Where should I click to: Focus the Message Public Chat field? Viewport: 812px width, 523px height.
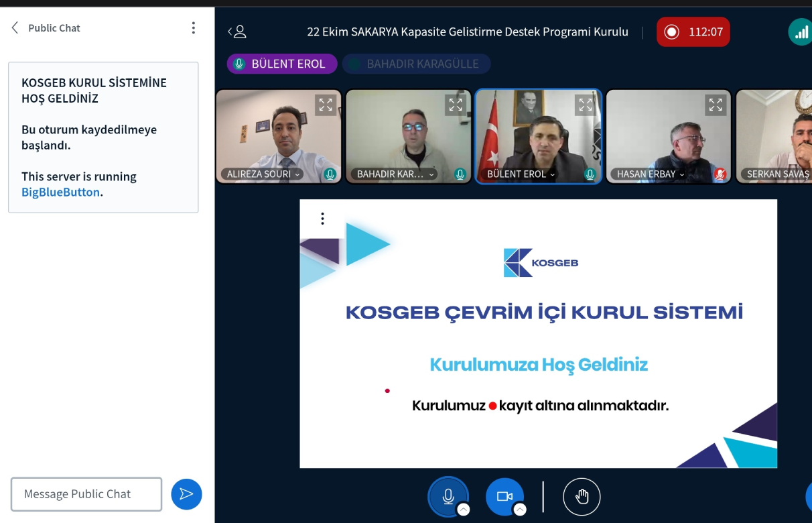pyautogui.click(x=86, y=494)
